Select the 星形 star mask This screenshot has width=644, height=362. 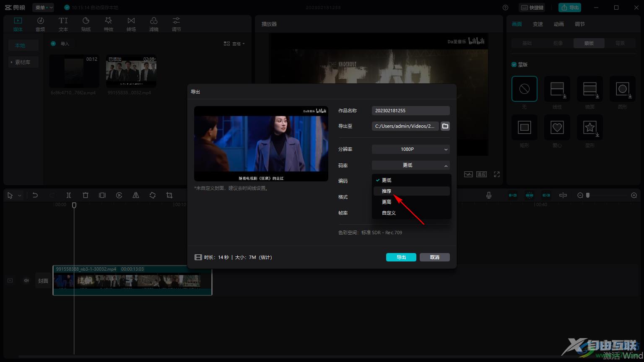click(590, 127)
